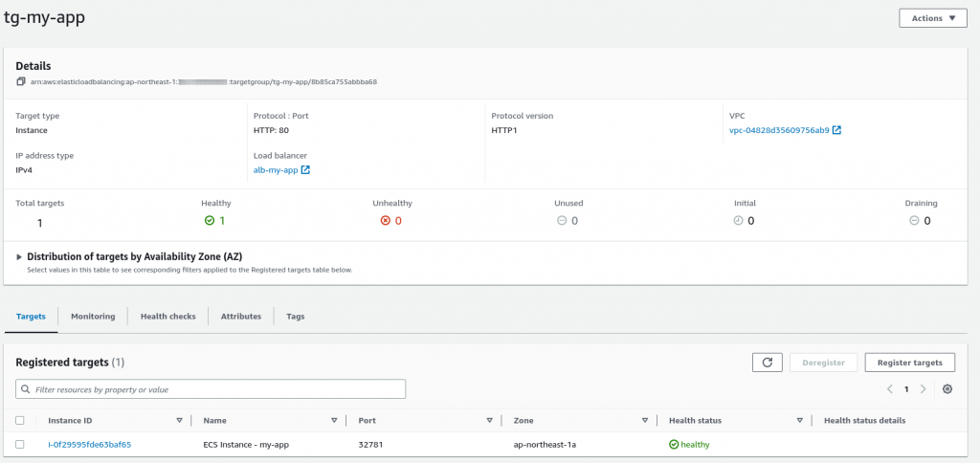This screenshot has width=980, height=463.
Task: Sort by the Health status column arrow
Action: tap(799, 421)
